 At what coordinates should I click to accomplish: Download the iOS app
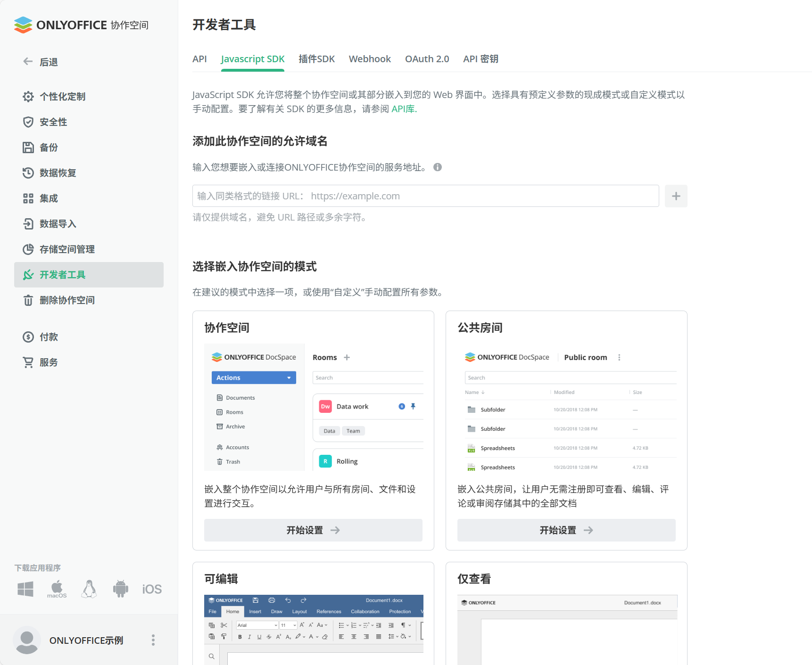152,589
